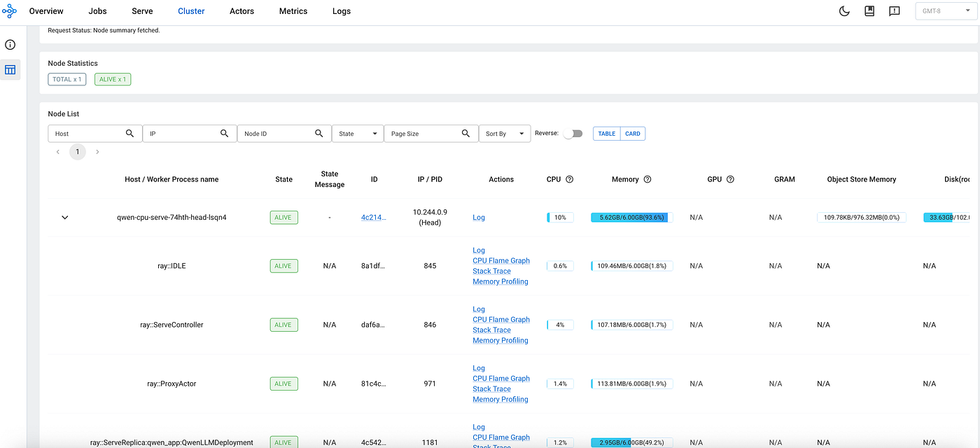The image size is (980, 448).
Task: Click PID 971 cell
Action: pyautogui.click(x=430, y=384)
